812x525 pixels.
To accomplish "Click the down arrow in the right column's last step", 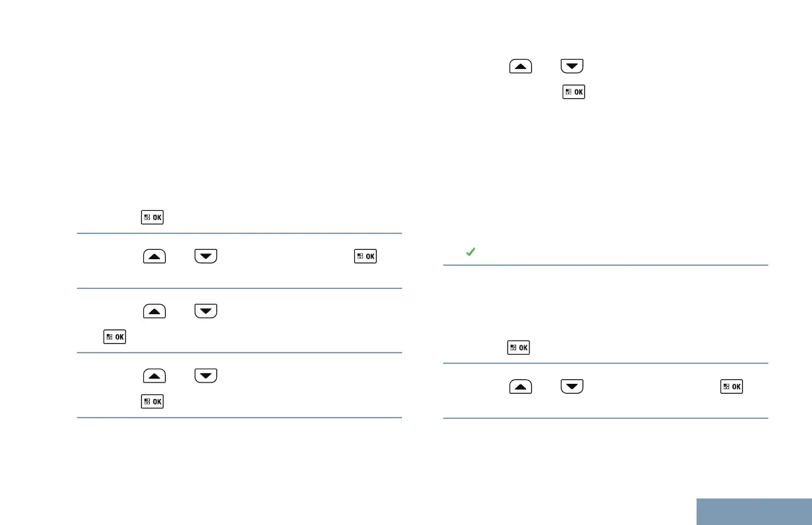I will click(x=572, y=386).
